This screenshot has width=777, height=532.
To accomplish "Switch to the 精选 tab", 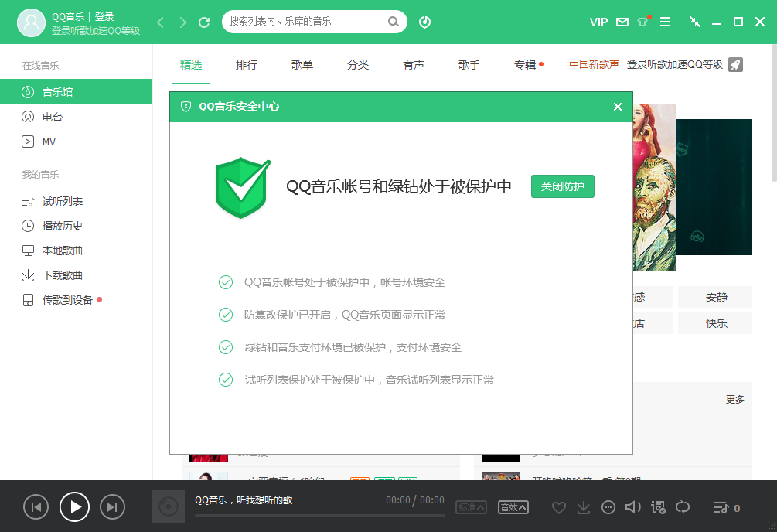I will pyautogui.click(x=191, y=65).
